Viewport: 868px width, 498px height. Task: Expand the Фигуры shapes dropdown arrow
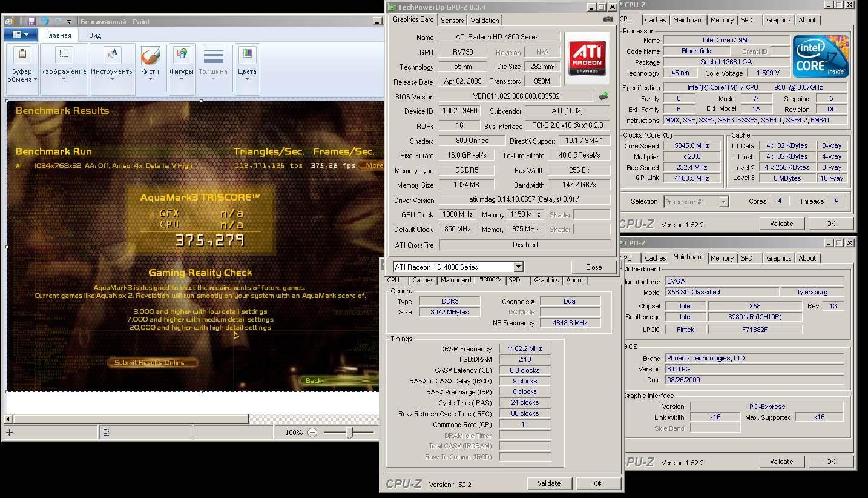[182, 79]
